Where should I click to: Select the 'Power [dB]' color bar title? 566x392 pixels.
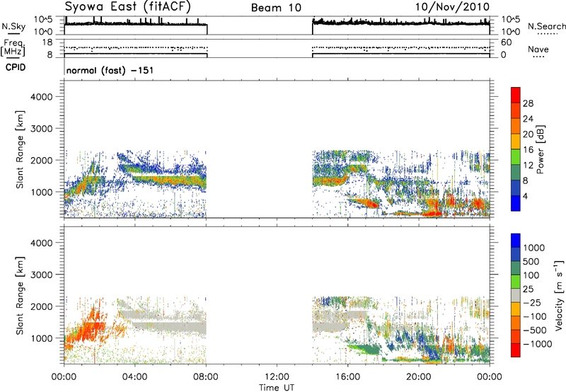pyautogui.click(x=541, y=149)
